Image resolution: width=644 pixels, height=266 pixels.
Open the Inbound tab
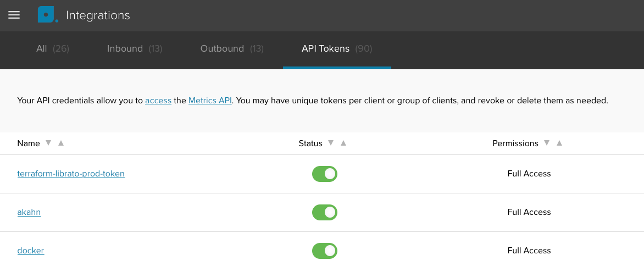point(135,49)
